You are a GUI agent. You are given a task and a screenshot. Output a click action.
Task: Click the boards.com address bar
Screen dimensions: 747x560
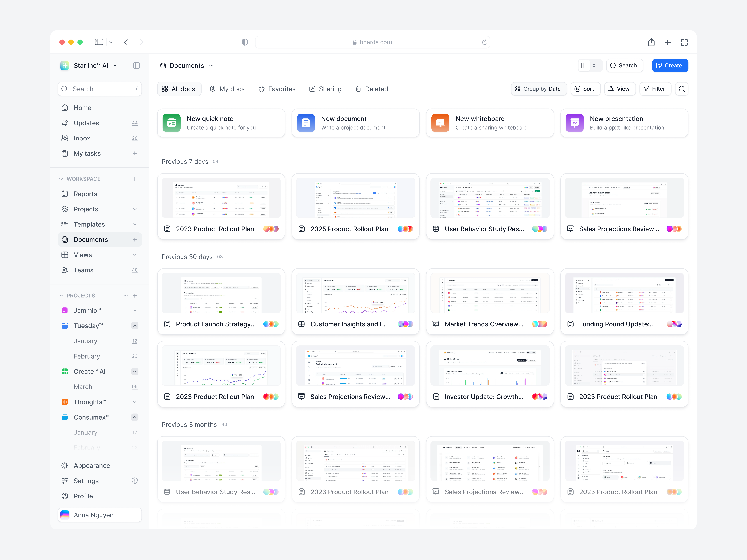[372, 42]
